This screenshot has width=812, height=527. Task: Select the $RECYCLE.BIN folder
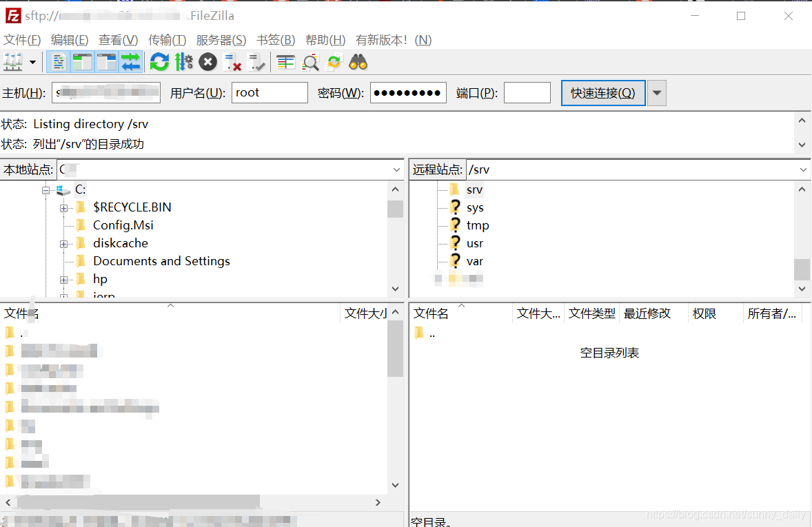132,207
